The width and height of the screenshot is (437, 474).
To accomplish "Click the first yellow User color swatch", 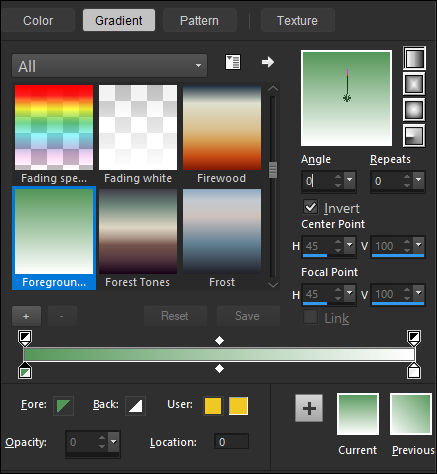I will [213, 406].
